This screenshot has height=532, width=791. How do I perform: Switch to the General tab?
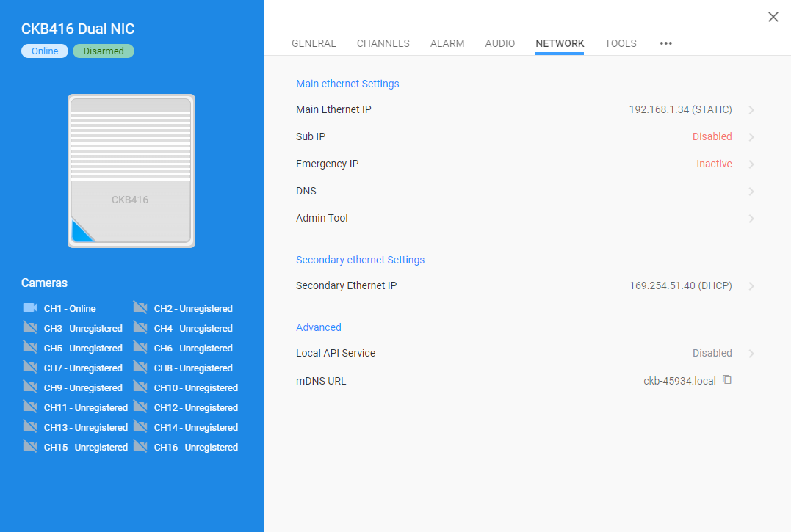tap(314, 43)
